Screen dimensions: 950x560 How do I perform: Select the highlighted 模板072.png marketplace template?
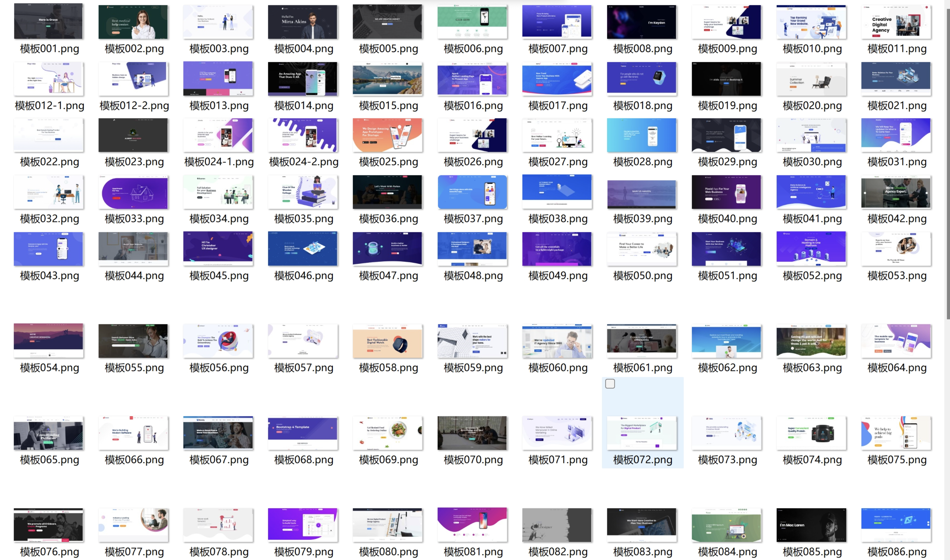point(642,433)
